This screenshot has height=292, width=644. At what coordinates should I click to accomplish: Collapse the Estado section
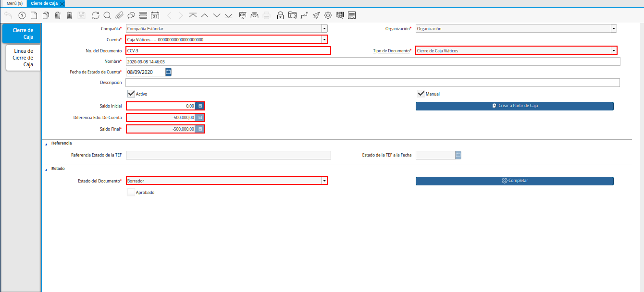(x=46, y=169)
